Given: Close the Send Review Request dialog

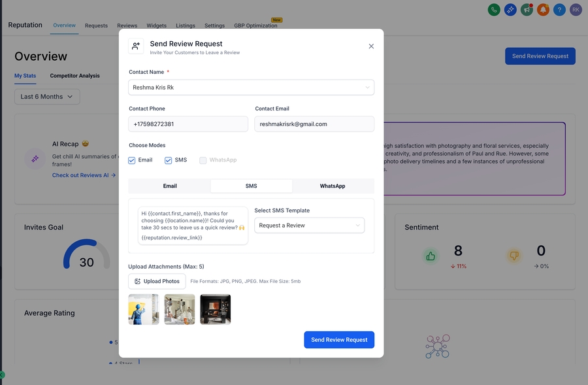Looking at the screenshot, I should point(371,46).
